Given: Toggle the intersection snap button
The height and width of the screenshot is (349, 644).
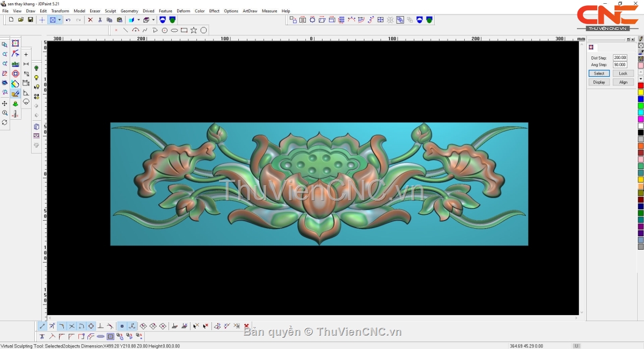Looking at the screenshot, I should tap(71, 326).
